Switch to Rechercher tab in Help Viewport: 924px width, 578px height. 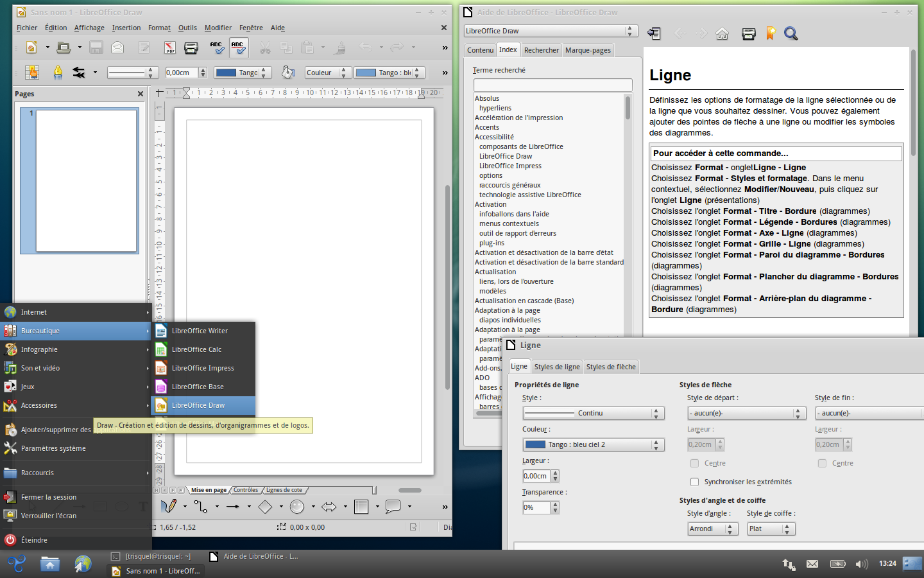point(542,50)
